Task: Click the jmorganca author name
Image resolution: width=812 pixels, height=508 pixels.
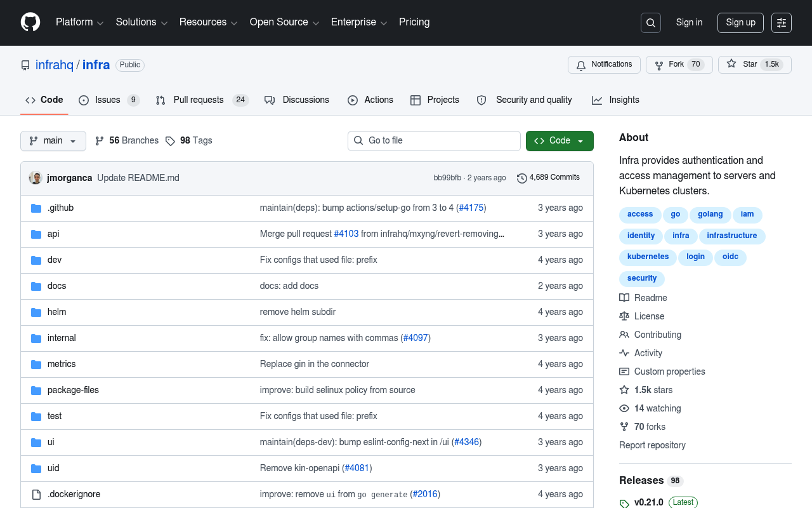Action: coord(69,178)
